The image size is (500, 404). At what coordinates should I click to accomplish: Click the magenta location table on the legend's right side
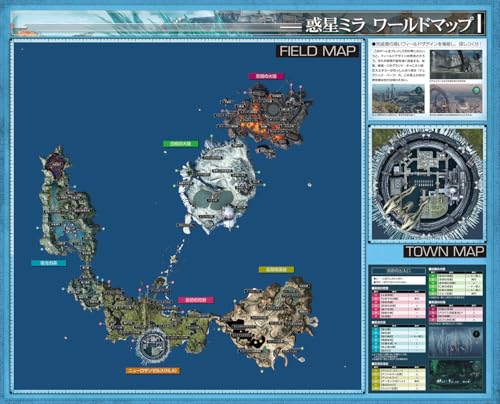(x=456, y=314)
